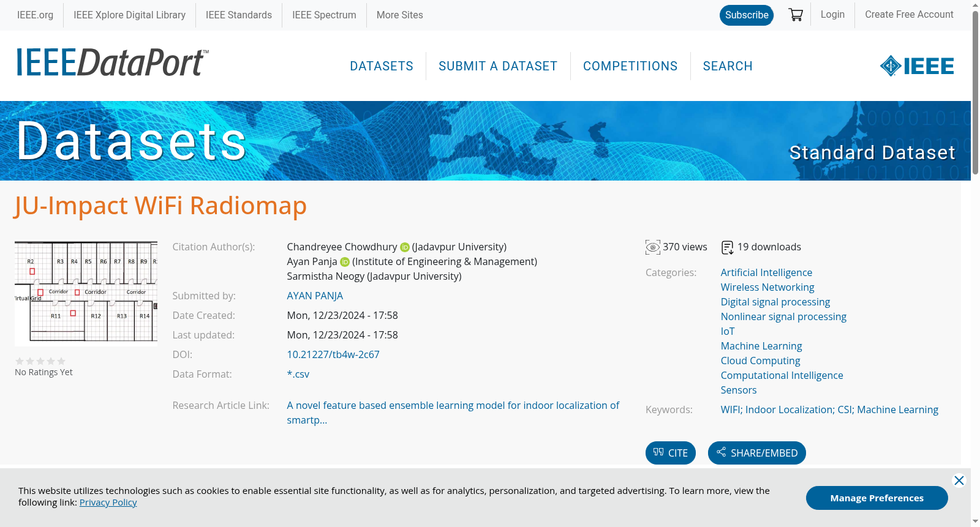Open the Privacy Policy link

click(x=108, y=503)
